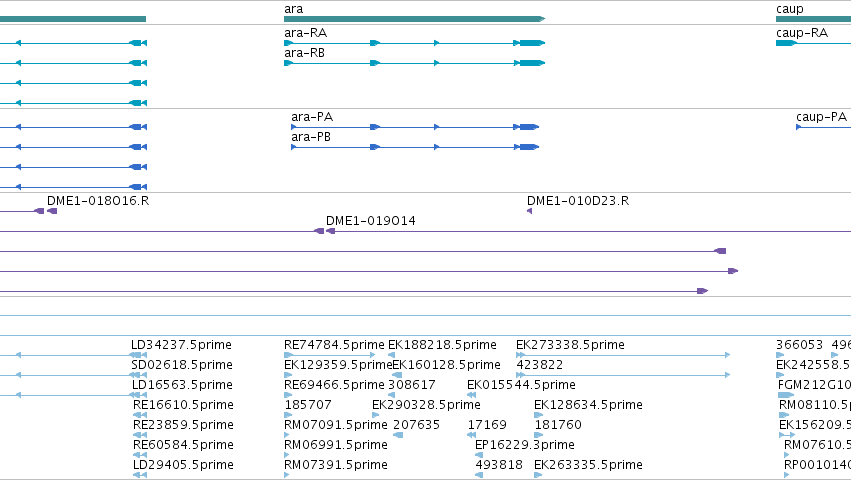The width and height of the screenshot is (851, 480).
Task: Click the ara gene label
Action: 294,9
